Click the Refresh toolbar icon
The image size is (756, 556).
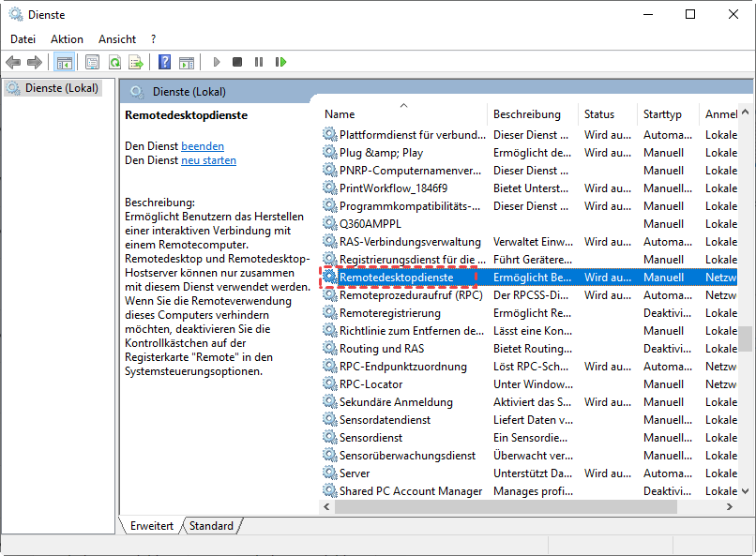point(114,62)
